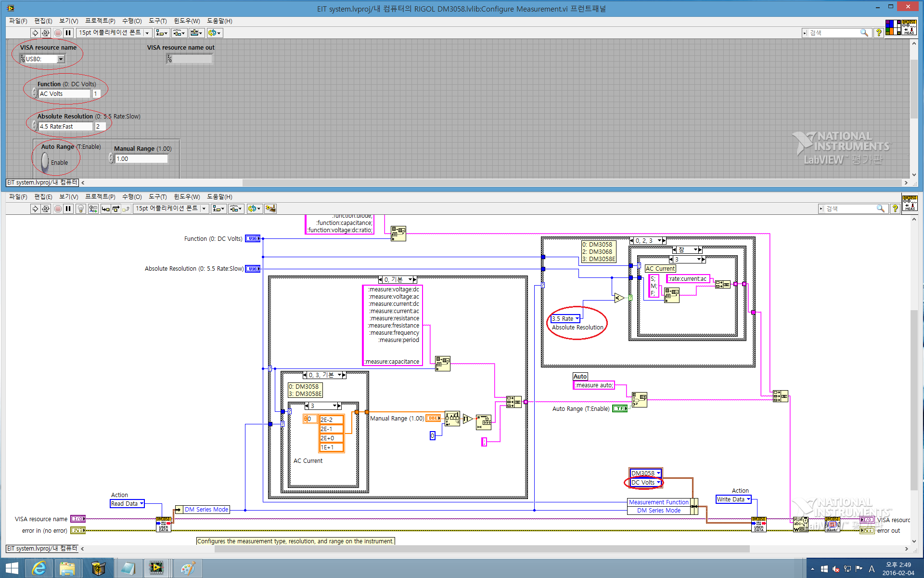Screen dimensions: 924x578
Task: Open front panel font dropdown
Action: pos(115,33)
